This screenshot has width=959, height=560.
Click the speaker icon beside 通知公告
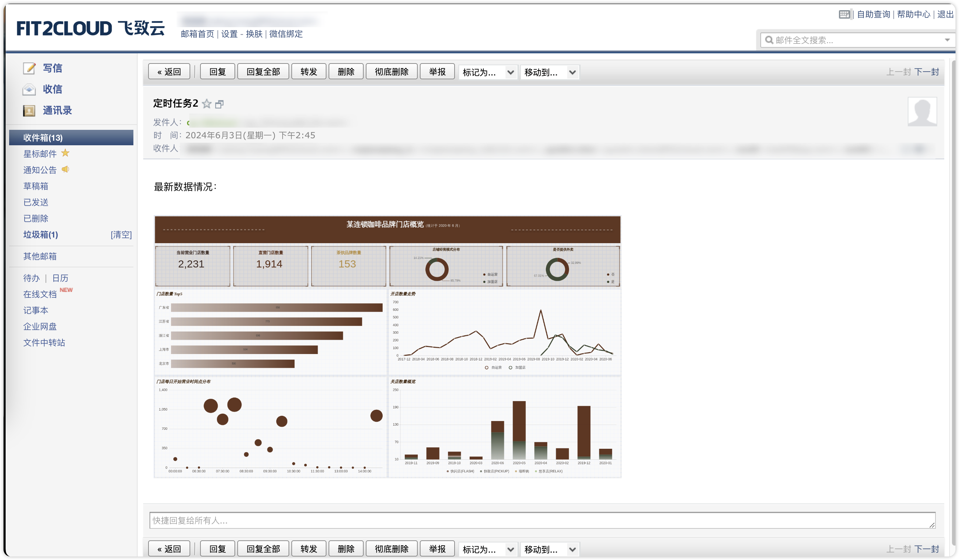click(x=65, y=169)
